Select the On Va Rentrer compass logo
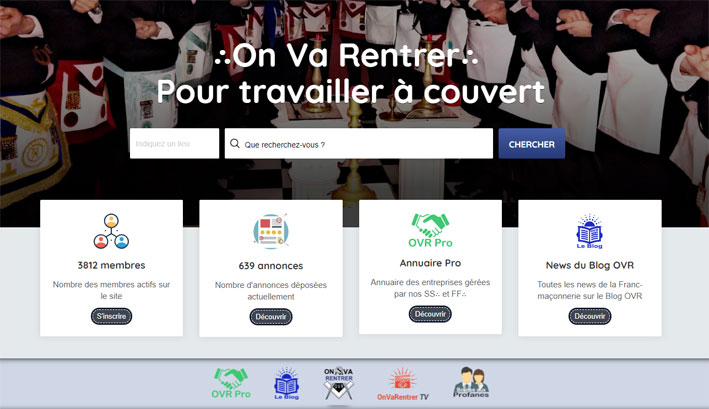Image resolution: width=709 pixels, height=409 pixels. click(338, 383)
